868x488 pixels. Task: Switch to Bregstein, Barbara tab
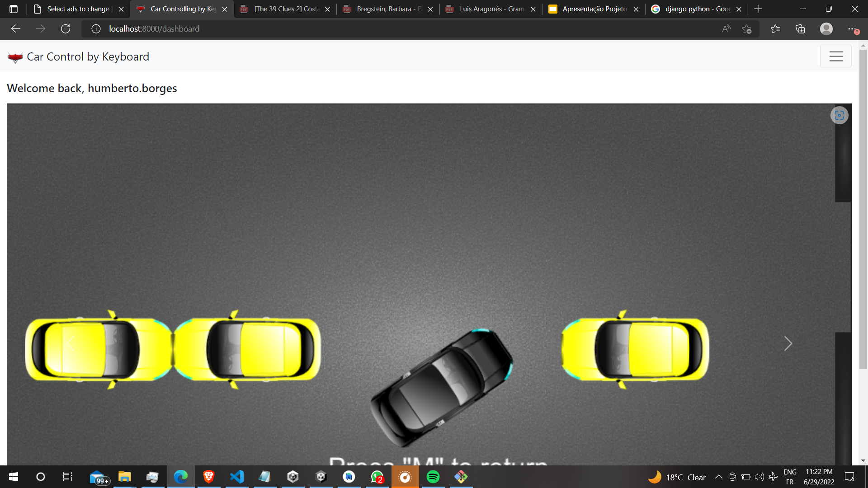388,9
